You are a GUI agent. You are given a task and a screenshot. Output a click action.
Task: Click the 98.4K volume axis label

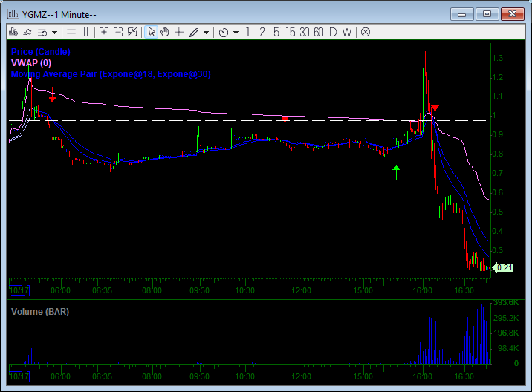click(x=508, y=348)
